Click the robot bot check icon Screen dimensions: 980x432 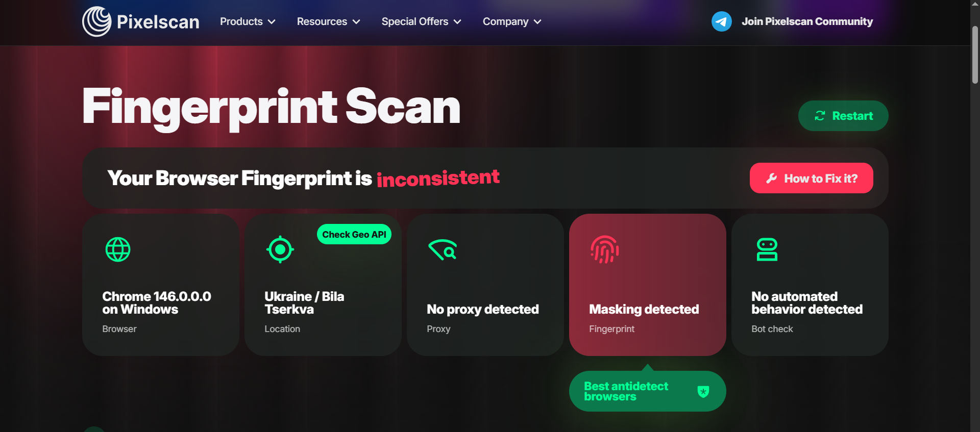(x=767, y=249)
